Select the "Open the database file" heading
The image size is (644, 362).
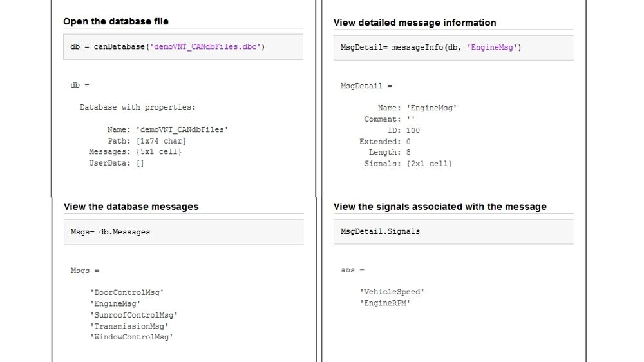coord(116,21)
